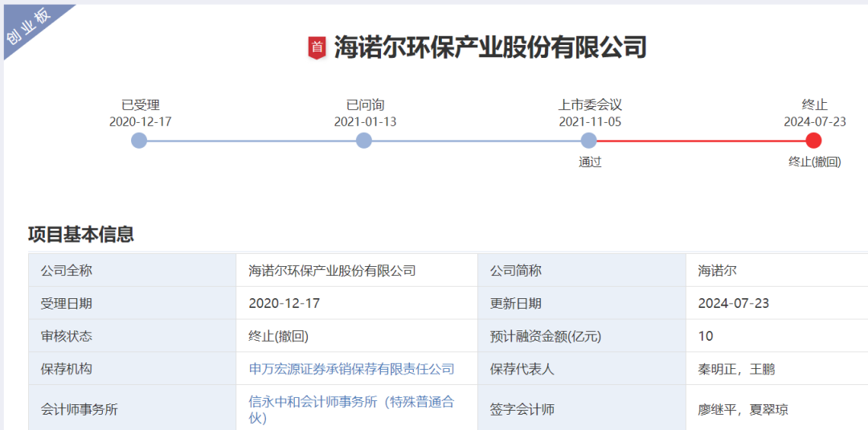The width and height of the screenshot is (868, 430).
Task: Click the 审核状态 value 终止(撤回) in table
Action: point(278,337)
